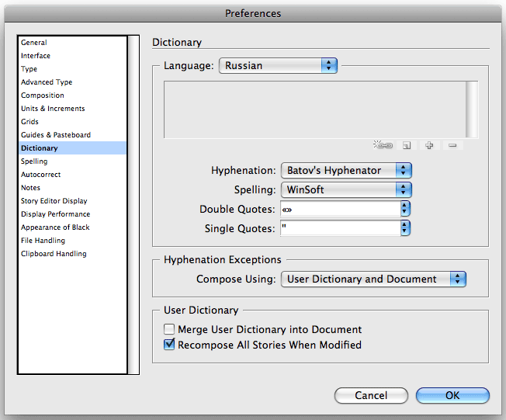
Task: Open the Single Quotes style chooser arrows
Action: (x=404, y=228)
